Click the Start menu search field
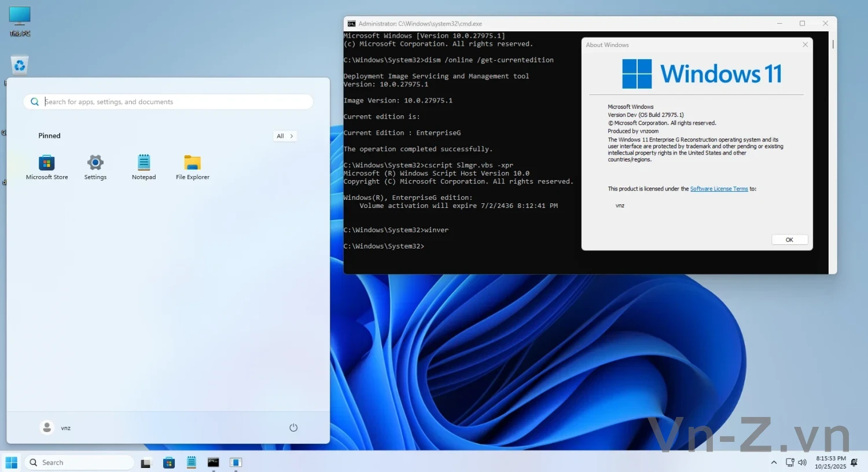This screenshot has width=868, height=472. click(x=174, y=102)
